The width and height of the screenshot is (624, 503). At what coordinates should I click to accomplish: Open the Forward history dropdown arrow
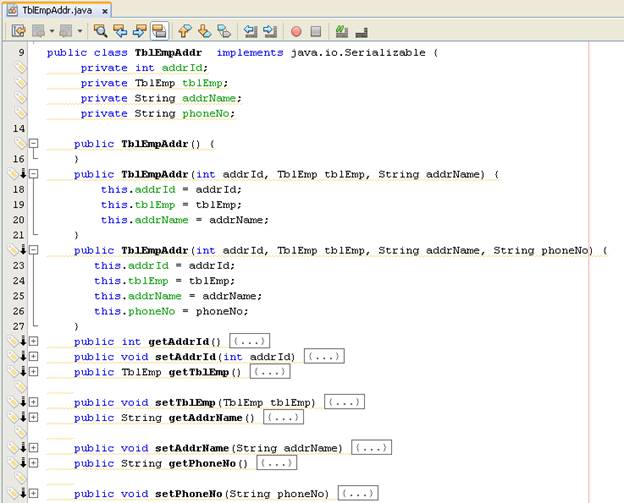tap(80, 31)
